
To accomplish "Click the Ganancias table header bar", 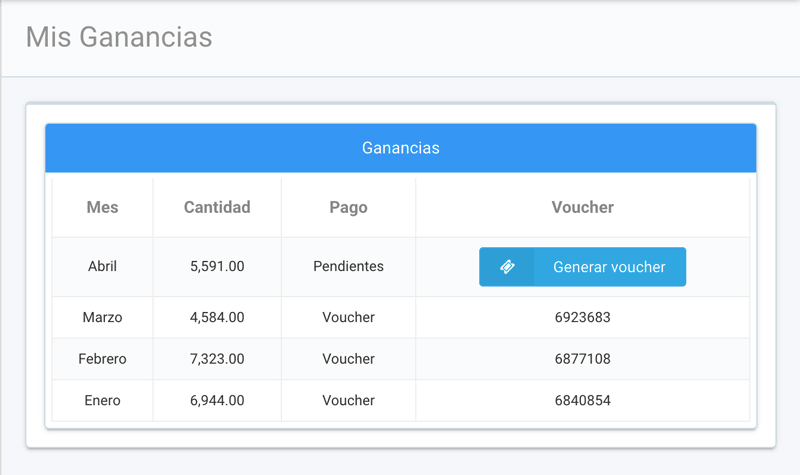I will pyautogui.click(x=401, y=148).
